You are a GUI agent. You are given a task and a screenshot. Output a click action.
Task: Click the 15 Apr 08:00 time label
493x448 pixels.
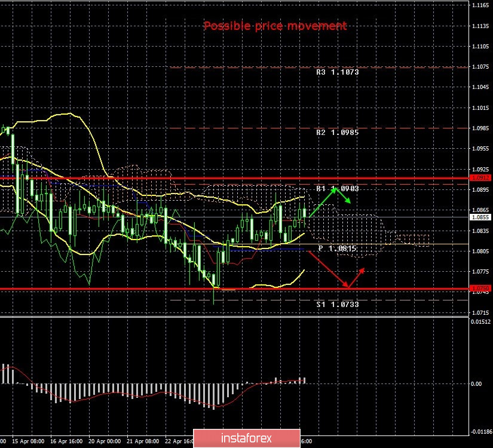[28, 441]
